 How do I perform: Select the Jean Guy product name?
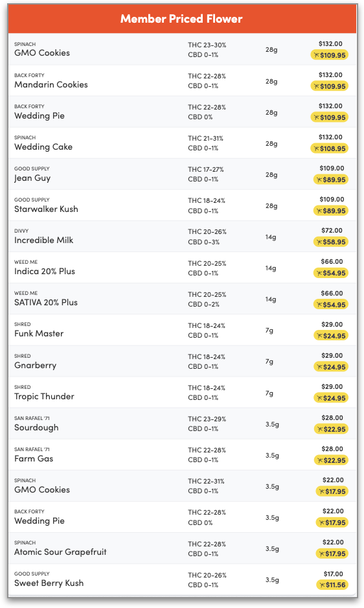[x=32, y=178]
